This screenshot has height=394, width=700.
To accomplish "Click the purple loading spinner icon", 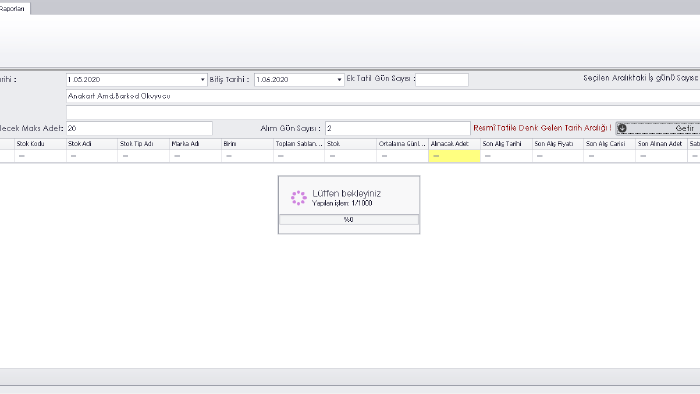I will click(x=299, y=198).
